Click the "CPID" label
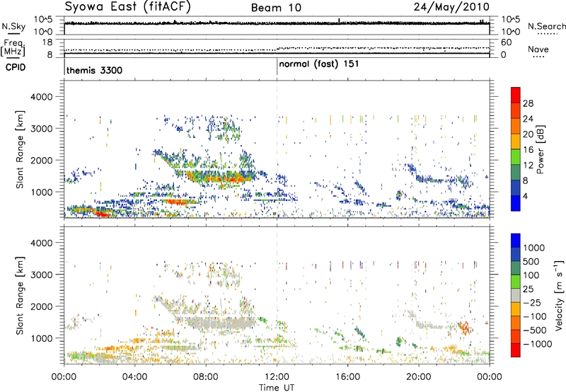Viewport: 566px width, 392px height. [16, 67]
